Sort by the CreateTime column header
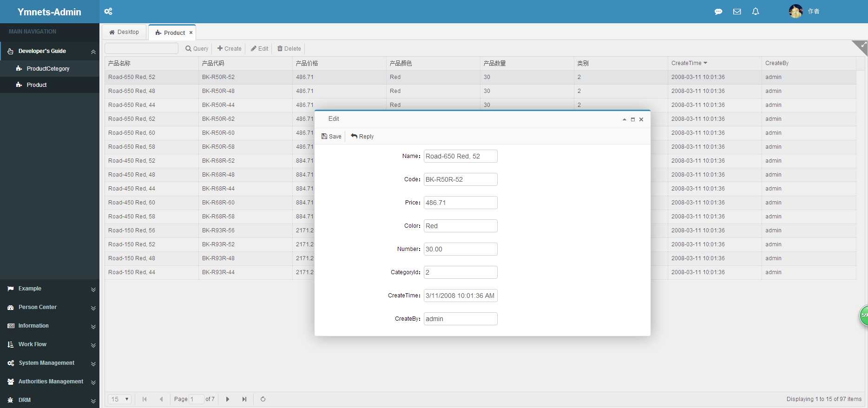The width and height of the screenshot is (868, 408). click(x=714, y=63)
